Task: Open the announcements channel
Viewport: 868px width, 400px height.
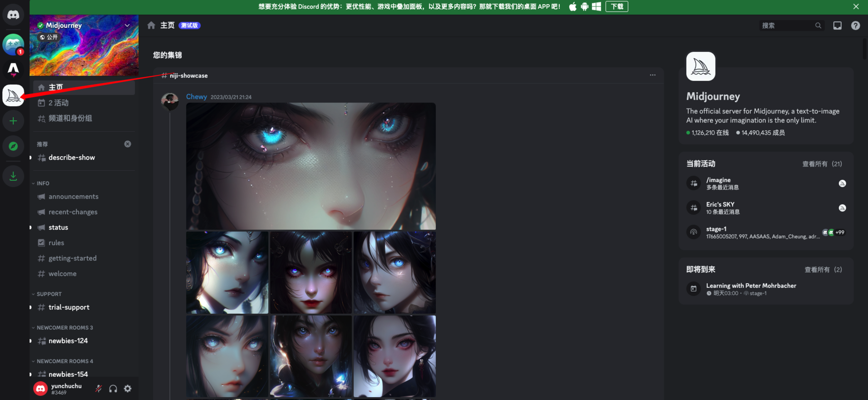Action: click(x=73, y=197)
